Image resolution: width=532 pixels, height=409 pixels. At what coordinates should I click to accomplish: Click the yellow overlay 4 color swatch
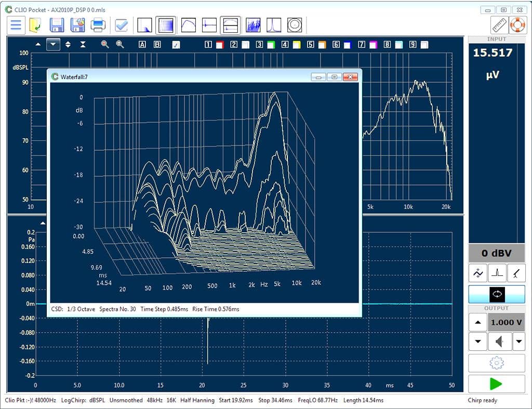[296, 45]
